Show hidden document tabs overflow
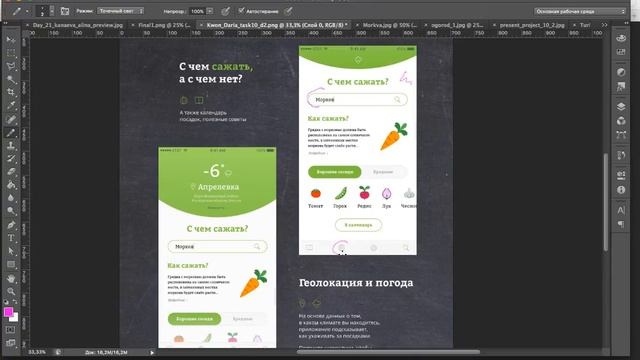This screenshot has width=640, height=360. coord(604,25)
